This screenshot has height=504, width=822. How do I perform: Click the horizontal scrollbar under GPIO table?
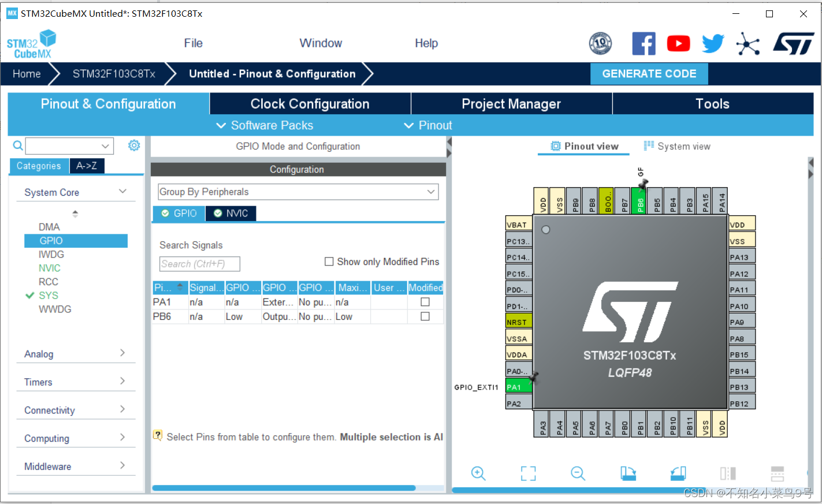pyautogui.click(x=284, y=488)
